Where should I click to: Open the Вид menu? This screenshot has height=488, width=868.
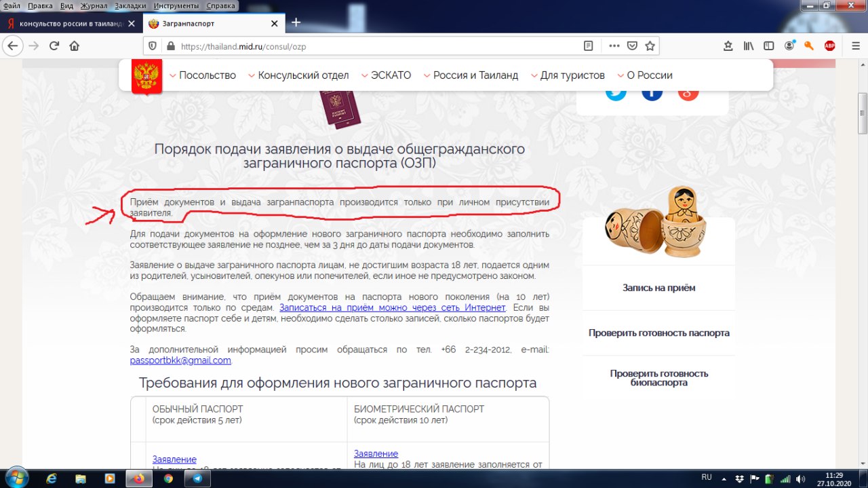click(66, 5)
